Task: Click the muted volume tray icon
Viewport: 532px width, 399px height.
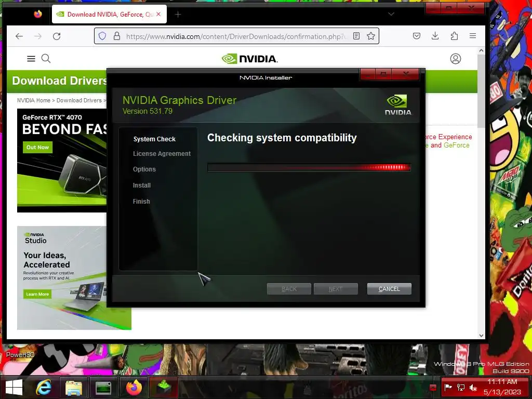Action: click(x=473, y=387)
